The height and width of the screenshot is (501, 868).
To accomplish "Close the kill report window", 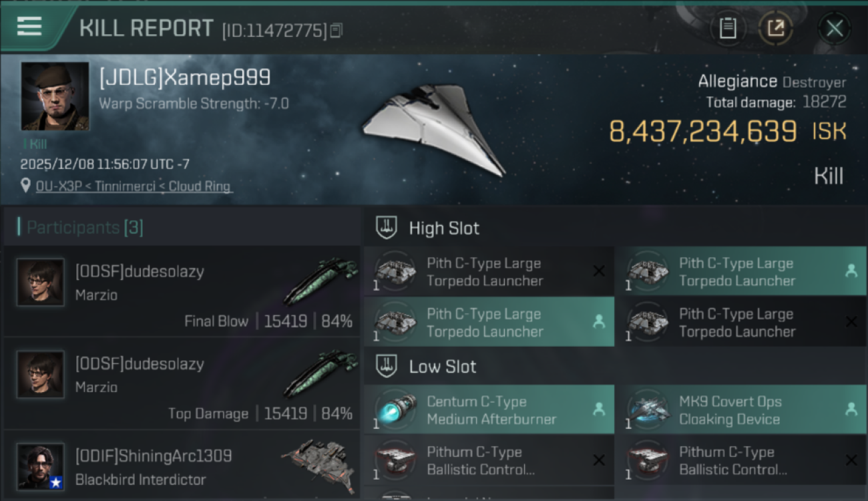I will 834,29.
